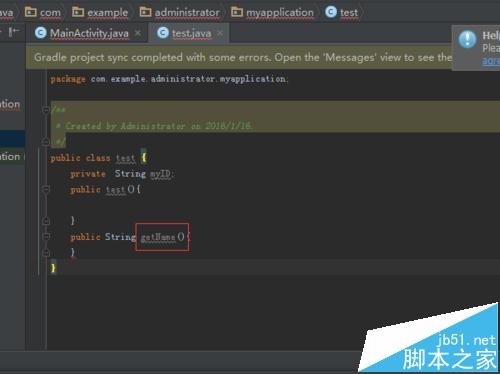Place cursor on field myID
500x374 pixels.
[161, 174]
